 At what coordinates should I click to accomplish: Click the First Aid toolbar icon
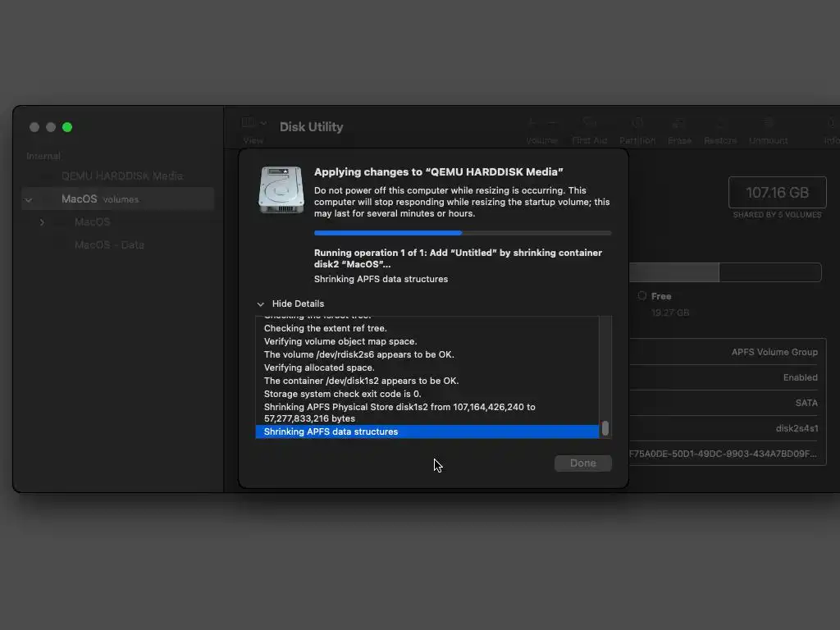tap(589, 123)
